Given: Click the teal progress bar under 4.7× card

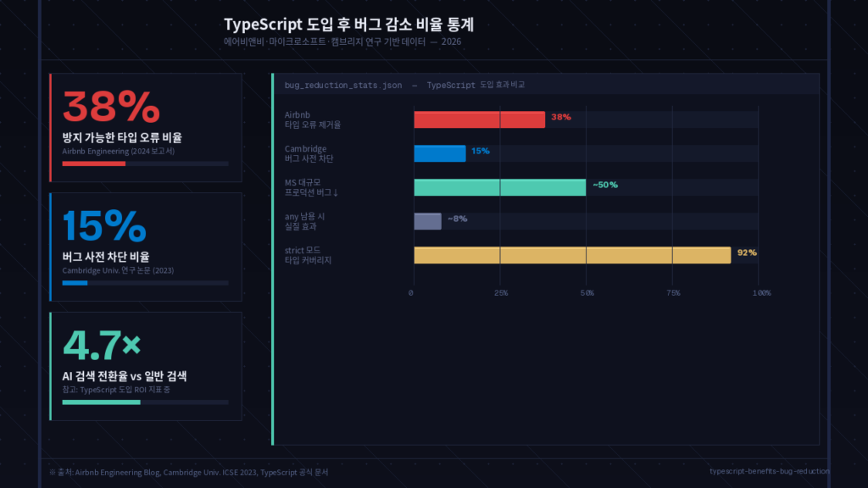Looking at the screenshot, I should tap(101, 402).
